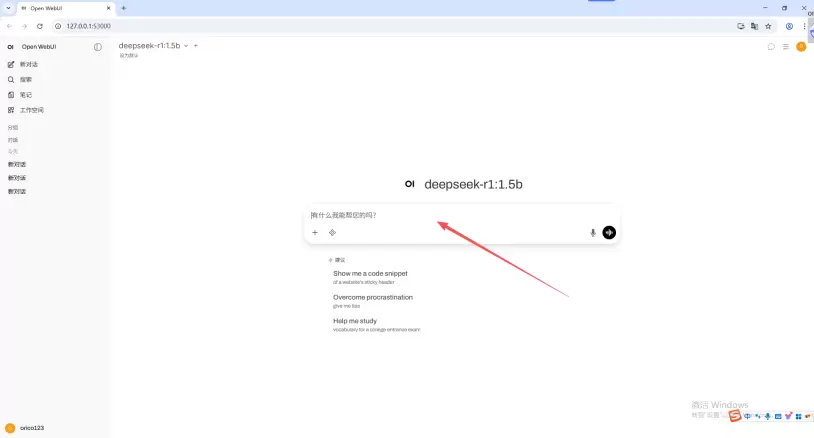Choose the 'Show me a code snippet' suggestion
The height and width of the screenshot is (438, 814).
370,273
